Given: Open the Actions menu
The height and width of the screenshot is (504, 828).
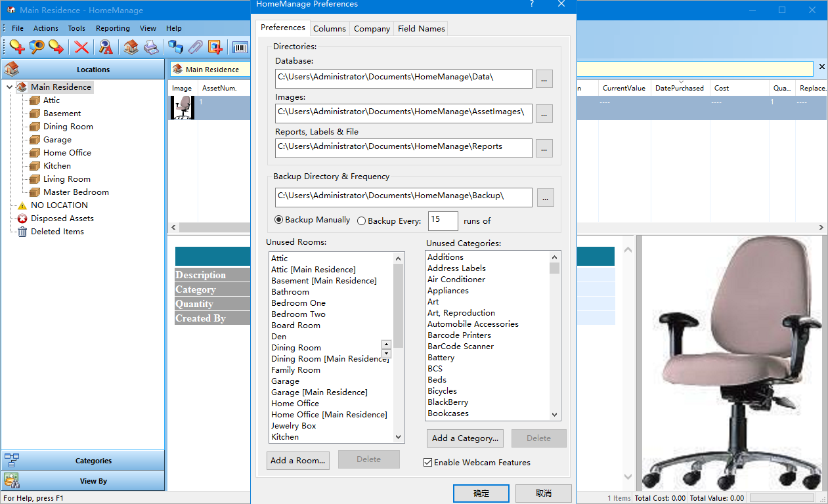Looking at the screenshot, I should tap(46, 28).
